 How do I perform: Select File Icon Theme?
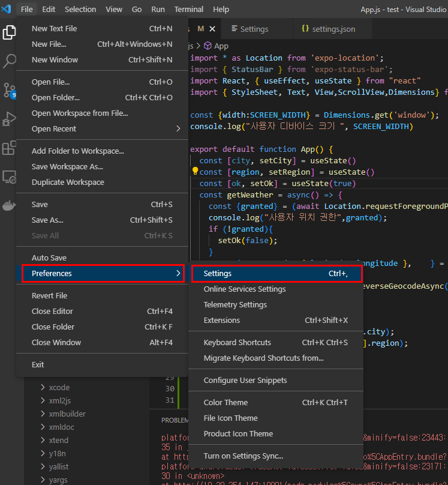pos(276,418)
